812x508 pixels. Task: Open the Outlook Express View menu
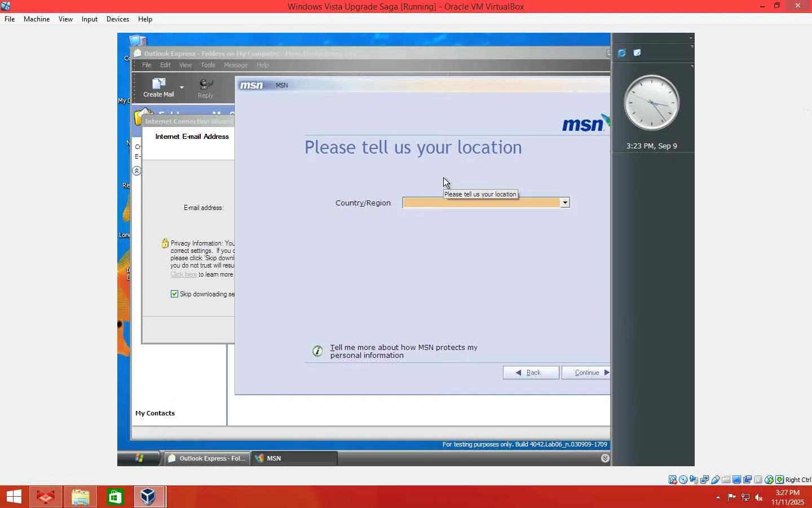pyautogui.click(x=186, y=65)
